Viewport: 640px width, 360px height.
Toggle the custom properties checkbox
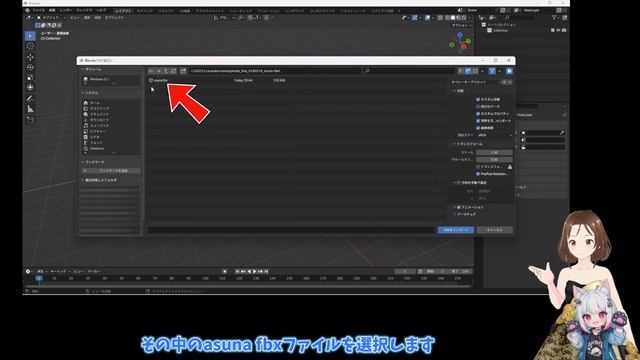coord(478,113)
